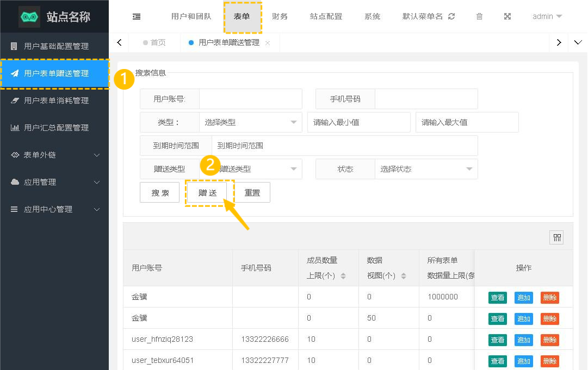Screen dimensions: 588x370
Task: Close the 用户表单赠送管理 tab
Action: point(268,43)
